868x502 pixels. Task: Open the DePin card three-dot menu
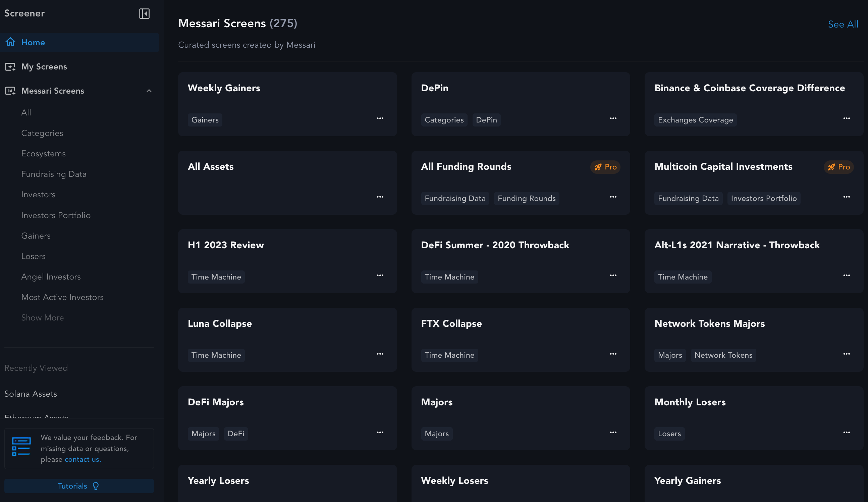[x=613, y=118]
